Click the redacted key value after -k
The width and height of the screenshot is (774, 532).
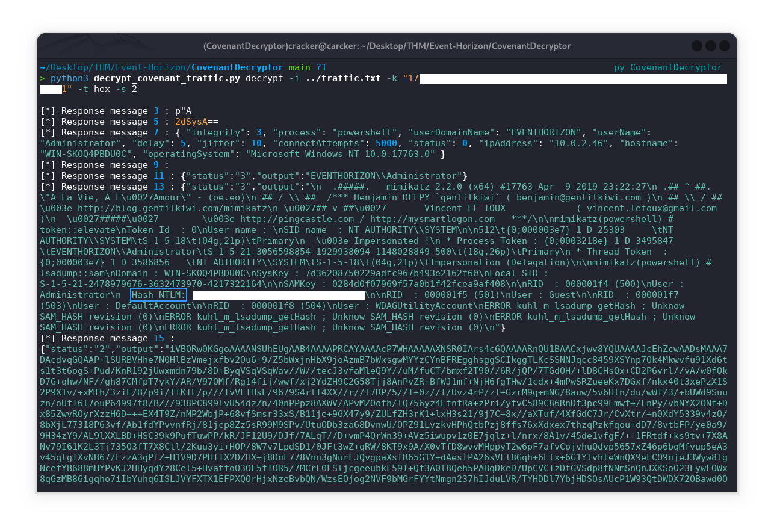(x=572, y=79)
